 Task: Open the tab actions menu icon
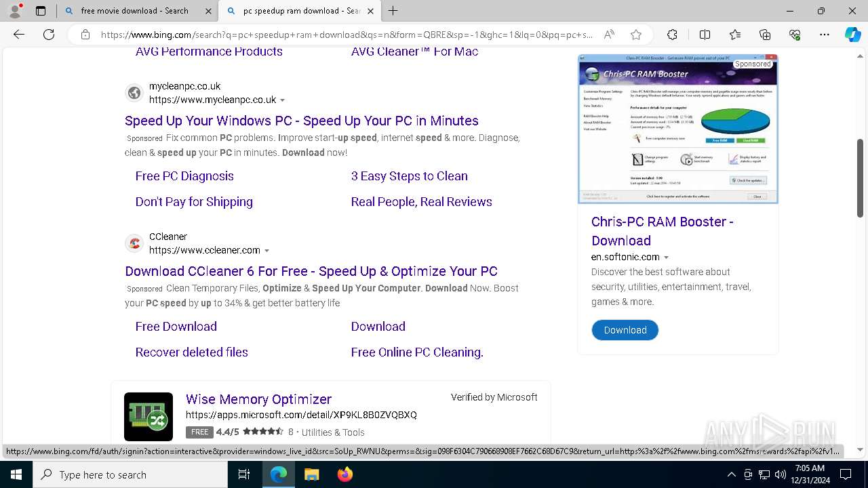(x=41, y=11)
